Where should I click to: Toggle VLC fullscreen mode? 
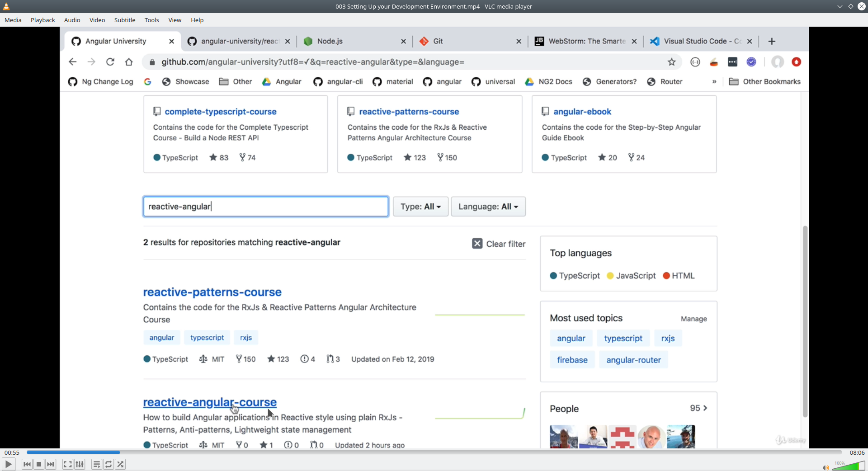pyautogui.click(x=68, y=464)
